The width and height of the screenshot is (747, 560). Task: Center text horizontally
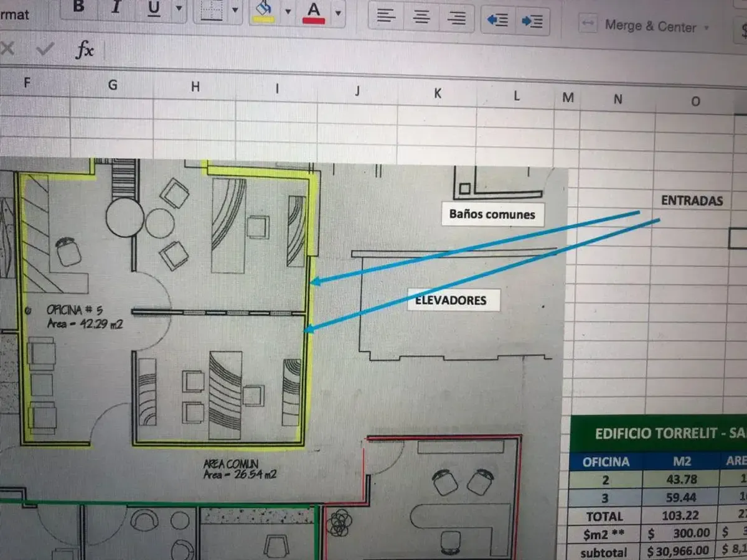click(421, 17)
